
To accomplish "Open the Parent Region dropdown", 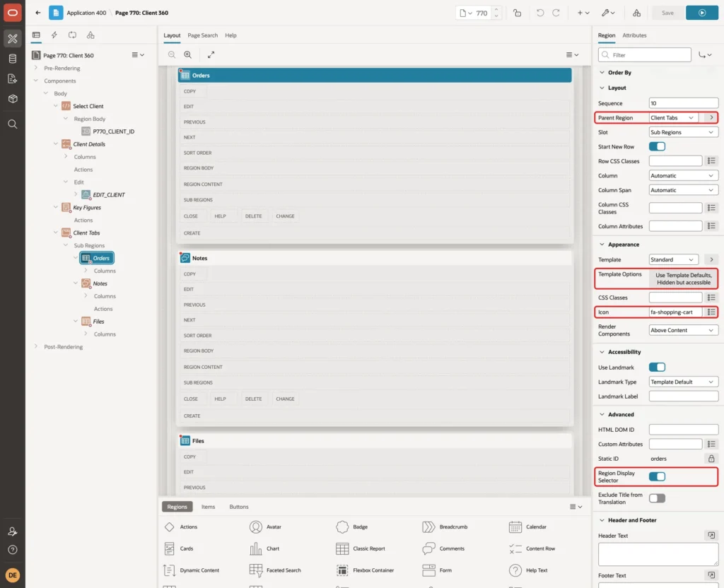I will [x=673, y=118].
